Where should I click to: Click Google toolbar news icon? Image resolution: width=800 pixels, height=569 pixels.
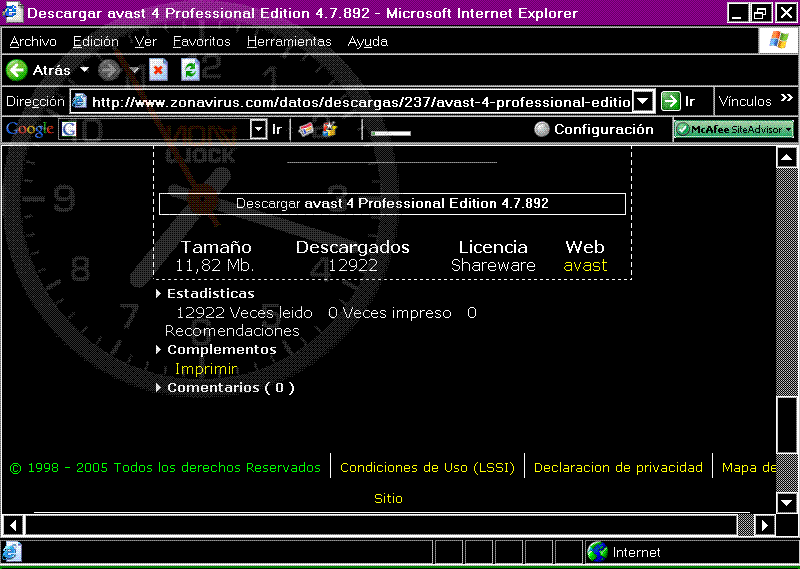click(x=306, y=129)
